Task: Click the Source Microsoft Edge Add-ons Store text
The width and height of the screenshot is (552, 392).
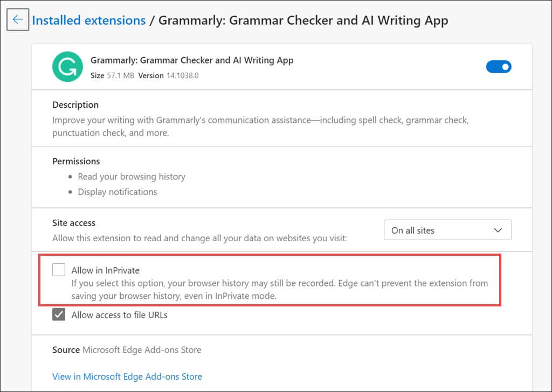Action: [127, 350]
